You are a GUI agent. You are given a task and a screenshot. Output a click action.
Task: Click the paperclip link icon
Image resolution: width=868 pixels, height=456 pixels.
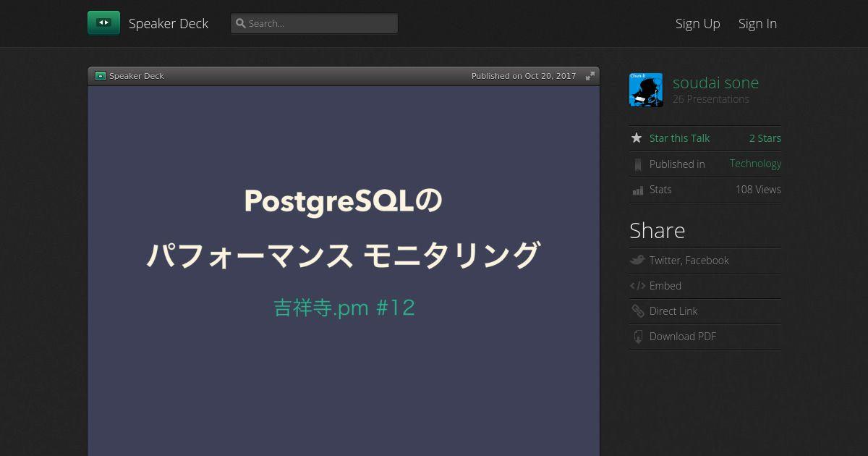(637, 311)
